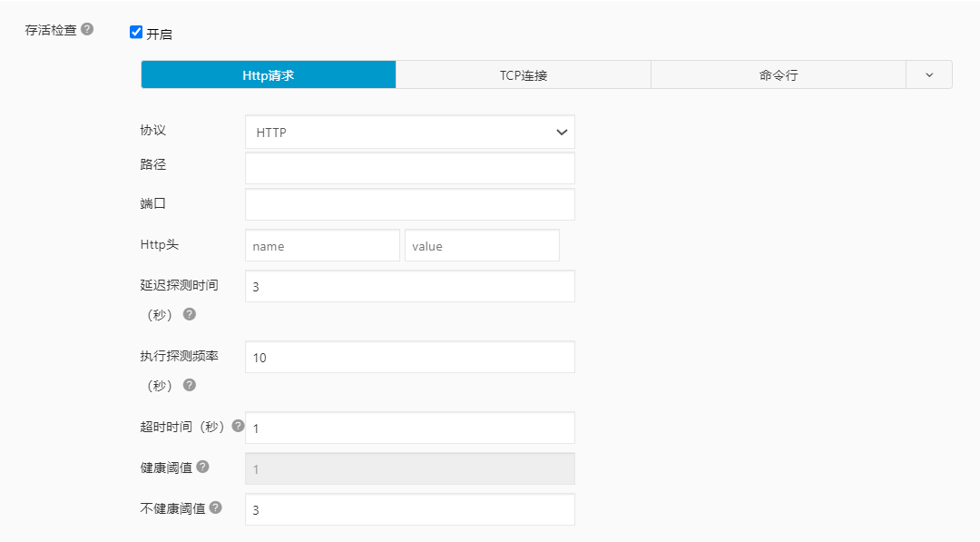Show help for 不健康阈值
This screenshot has width=980, height=542.
(216, 508)
